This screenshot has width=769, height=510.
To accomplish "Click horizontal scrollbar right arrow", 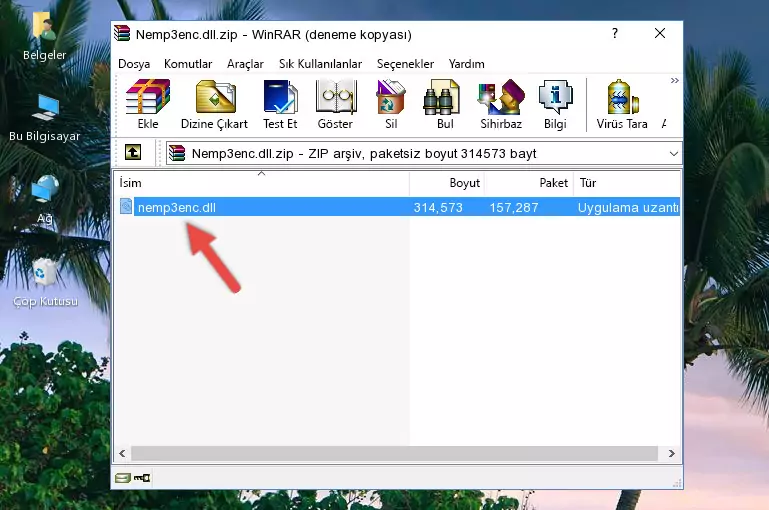I will [x=671, y=454].
